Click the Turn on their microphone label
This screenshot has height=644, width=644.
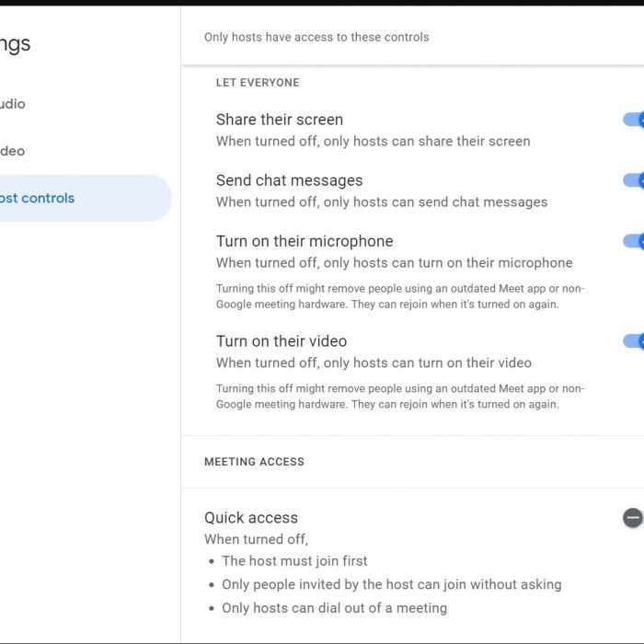pos(305,241)
